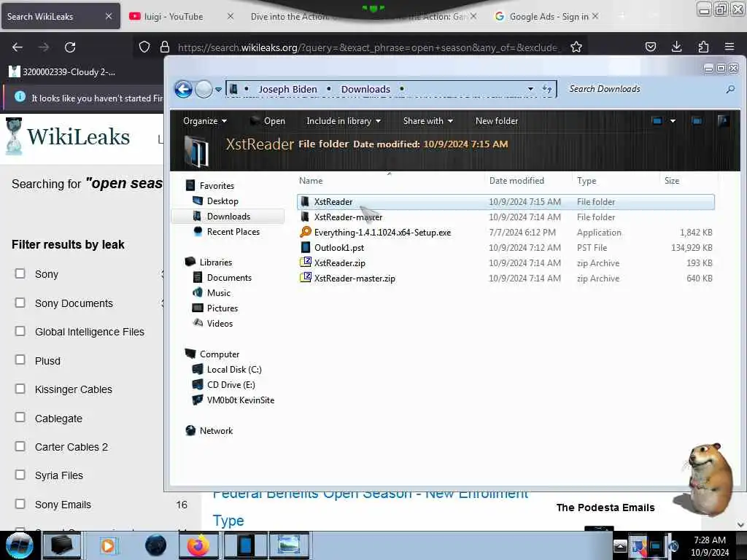Create a New folder
747x560 pixels.
[x=496, y=121]
